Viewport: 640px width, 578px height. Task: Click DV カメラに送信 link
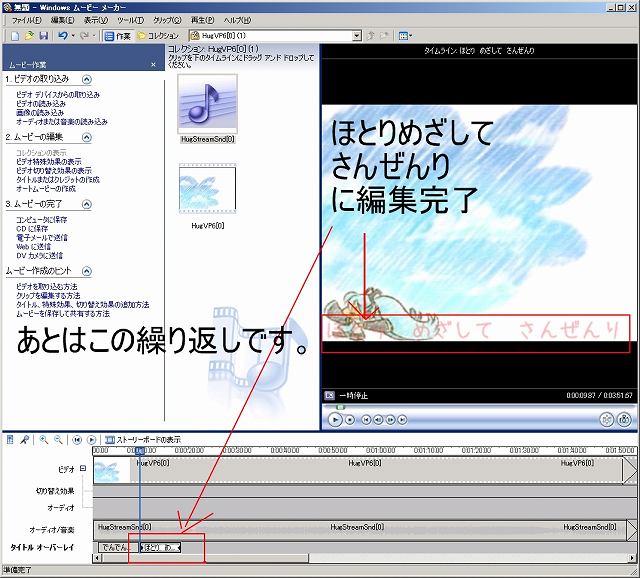click(x=39, y=256)
